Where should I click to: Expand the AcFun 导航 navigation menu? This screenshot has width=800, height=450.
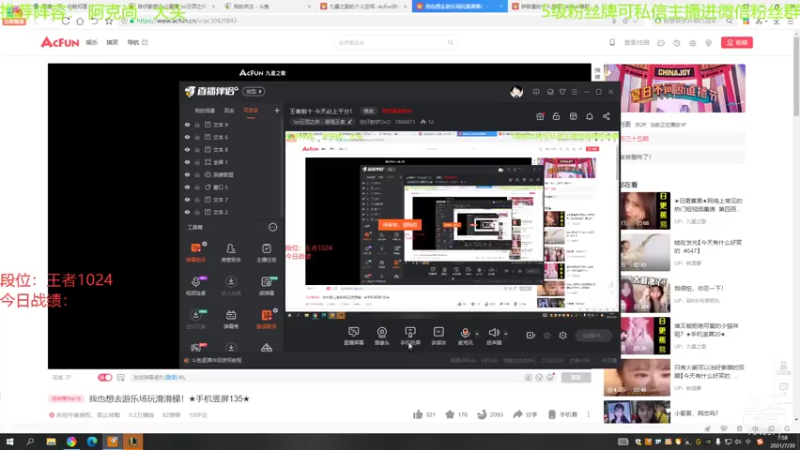click(138, 42)
